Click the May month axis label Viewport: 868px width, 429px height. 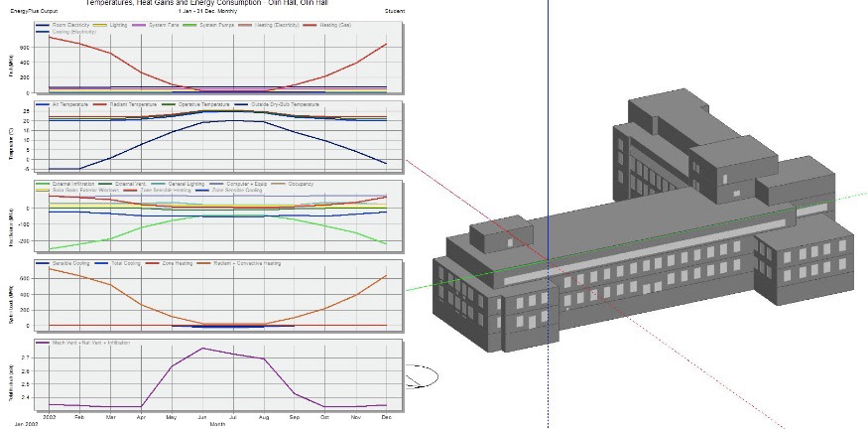click(172, 417)
